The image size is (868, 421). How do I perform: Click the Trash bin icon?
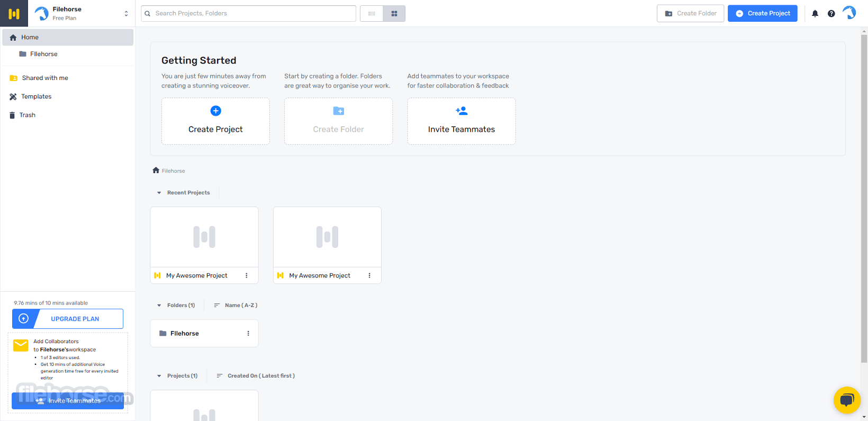point(12,115)
